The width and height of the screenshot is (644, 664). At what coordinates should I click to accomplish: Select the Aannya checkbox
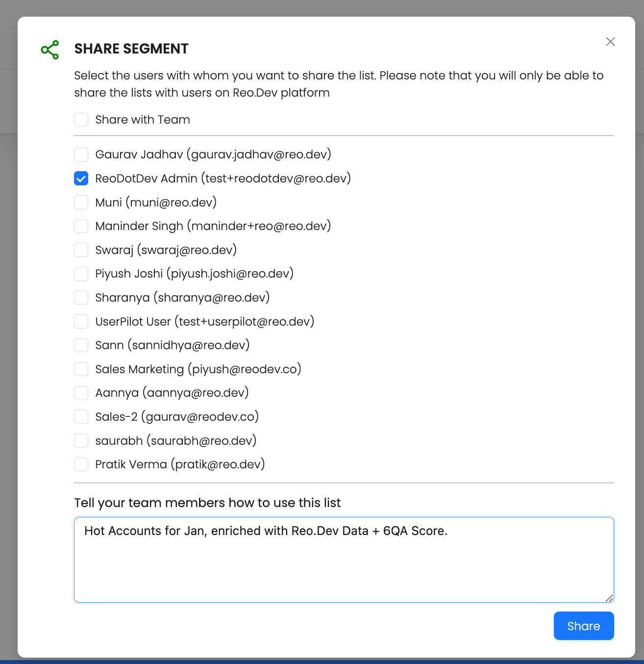81,393
